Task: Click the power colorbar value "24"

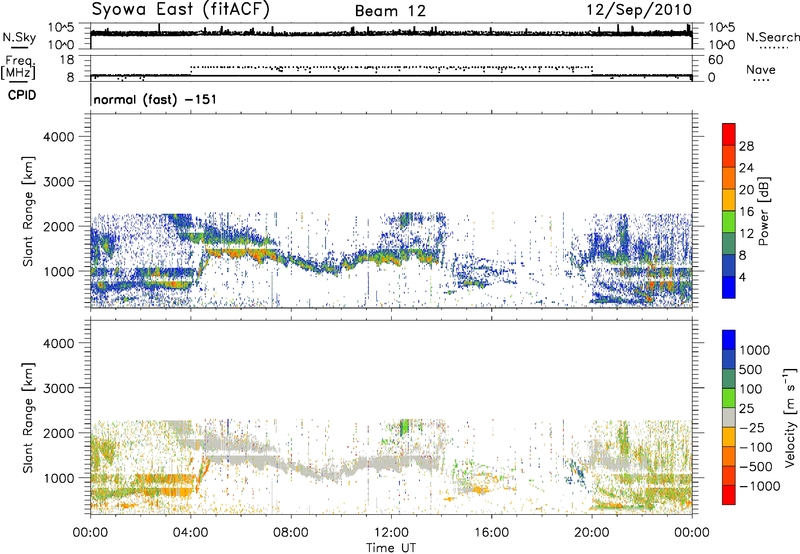Action: (746, 168)
